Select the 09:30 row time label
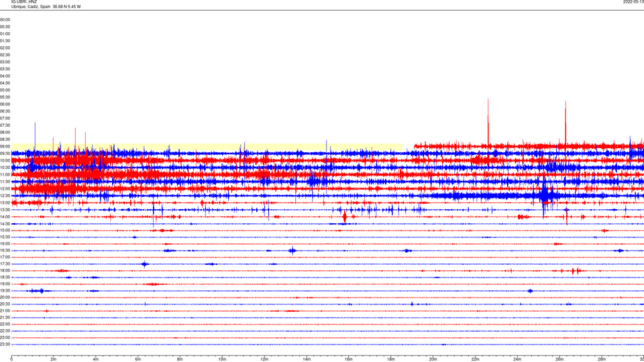Viewport: 644px width, 362px height. pos(5,153)
